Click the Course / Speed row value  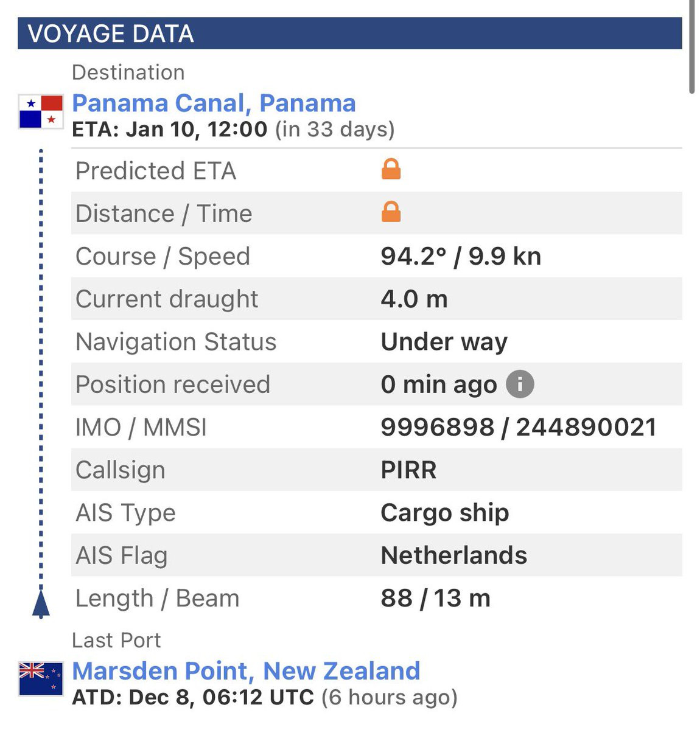(x=461, y=256)
